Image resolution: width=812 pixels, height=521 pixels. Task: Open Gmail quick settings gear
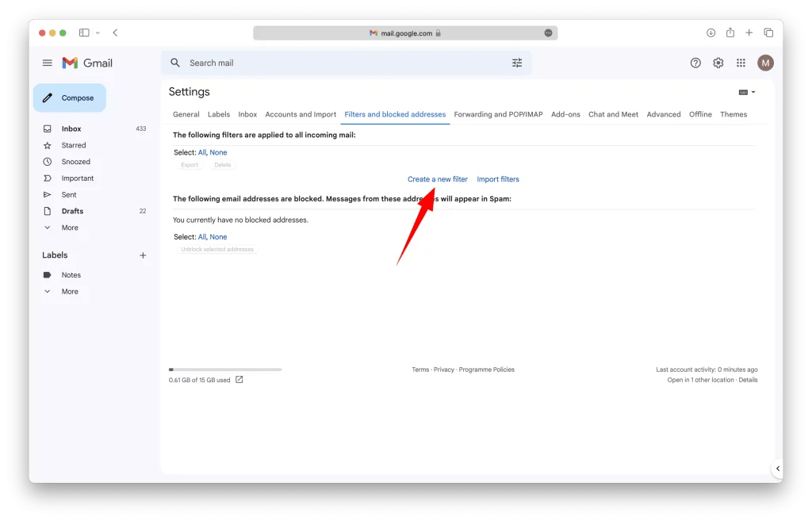pos(718,63)
